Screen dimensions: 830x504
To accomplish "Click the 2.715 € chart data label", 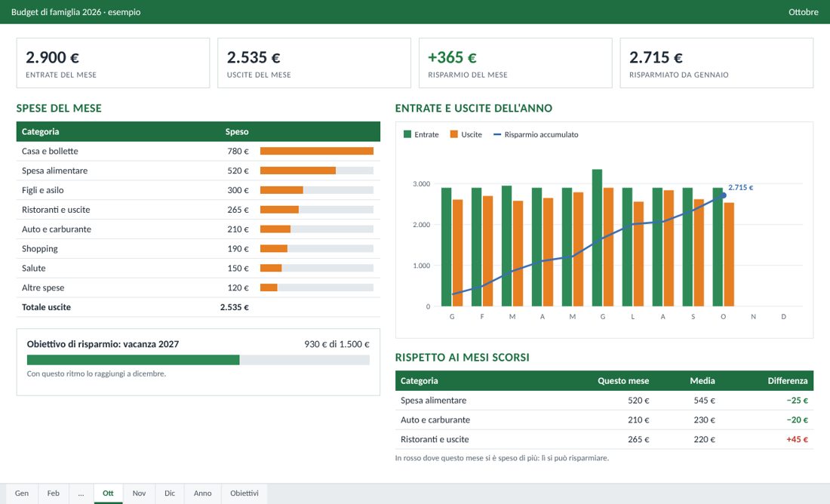I will pos(740,187).
